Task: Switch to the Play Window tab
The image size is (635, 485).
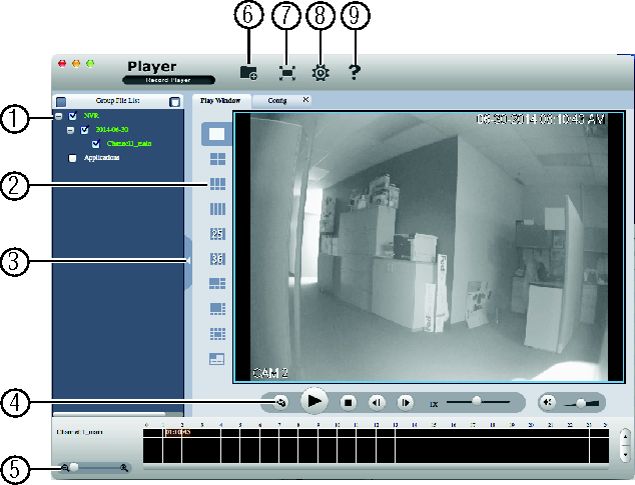Action: (220, 100)
